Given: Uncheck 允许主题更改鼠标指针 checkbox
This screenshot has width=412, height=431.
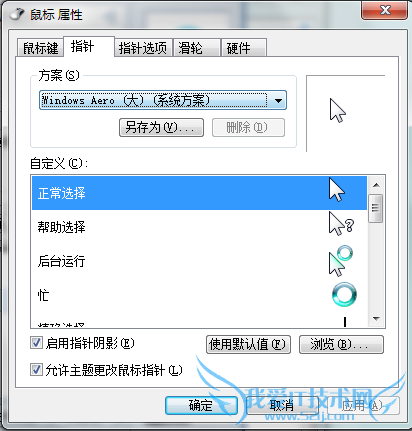Looking at the screenshot, I should 36,370.
